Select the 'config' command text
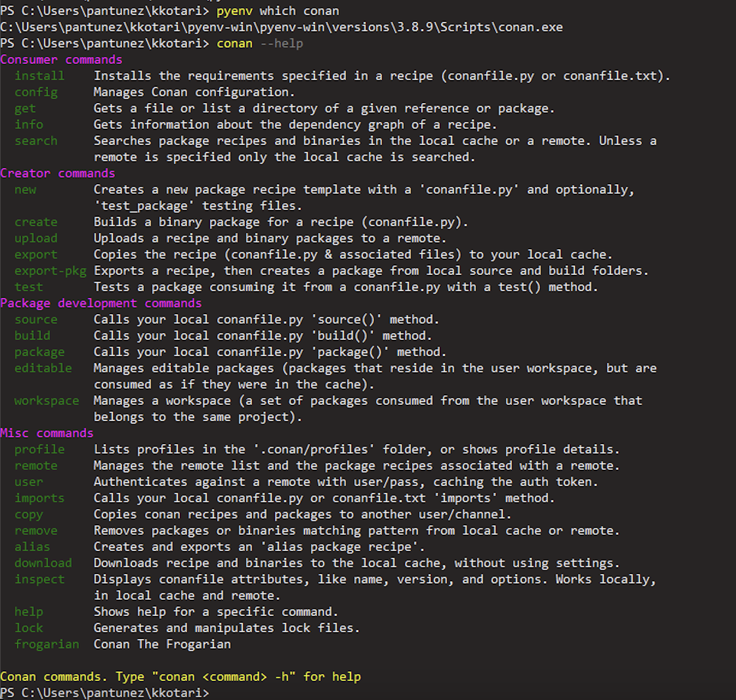Image resolution: width=736 pixels, height=700 pixels. pos(36,92)
